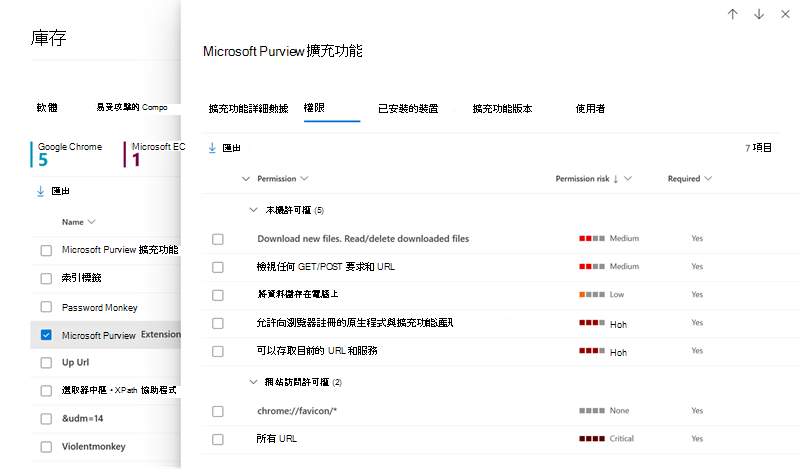The height and width of the screenshot is (470, 800).
Task: Open the &udm=14 extension entry
Action: point(82,418)
